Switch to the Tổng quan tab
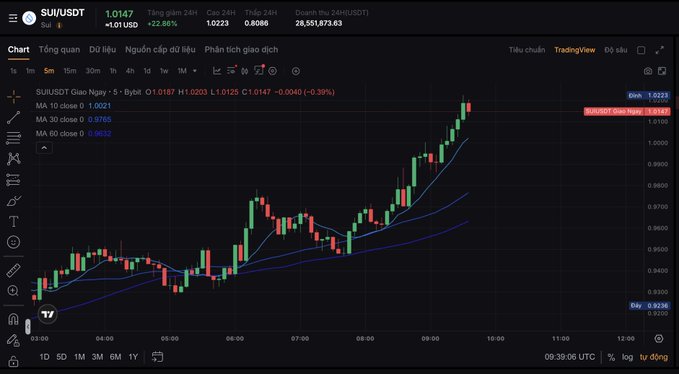This screenshot has height=374, width=679. (x=59, y=50)
